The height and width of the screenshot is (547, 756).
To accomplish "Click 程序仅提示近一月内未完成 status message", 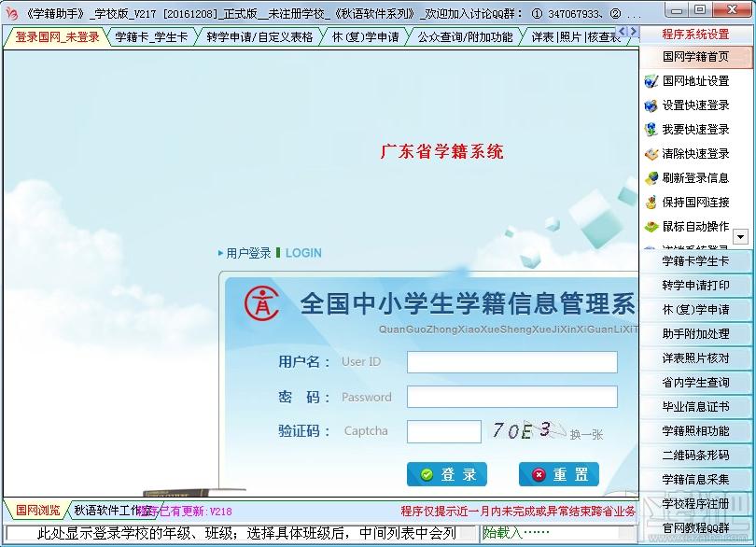I will point(518,512).
